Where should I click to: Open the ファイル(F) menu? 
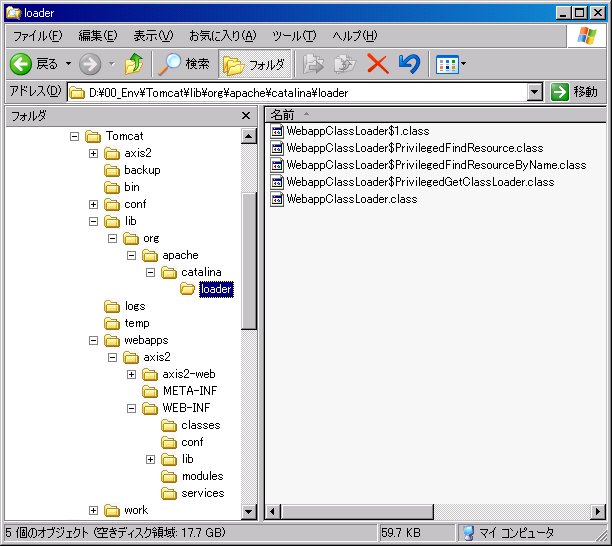pyautogui.click(x=37, y=36)
